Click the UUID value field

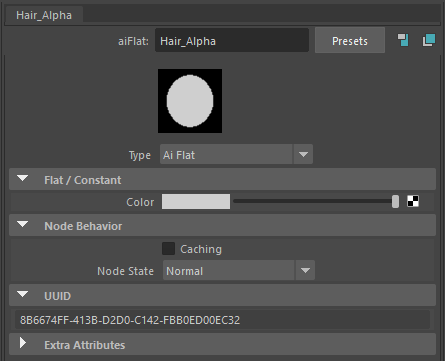point(222,320)
